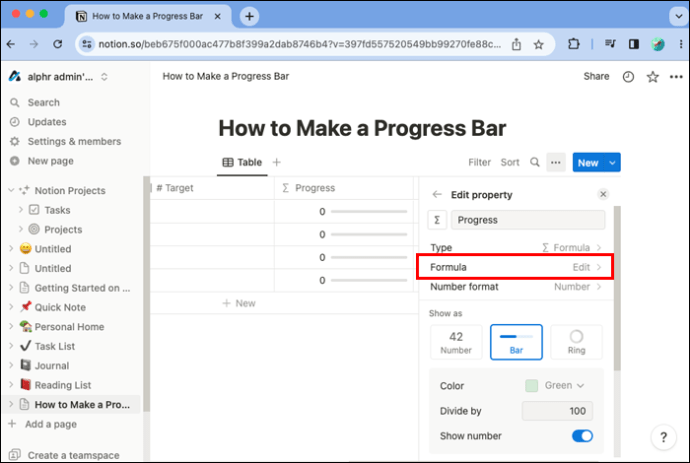Click the Target column header

[212, 188]
